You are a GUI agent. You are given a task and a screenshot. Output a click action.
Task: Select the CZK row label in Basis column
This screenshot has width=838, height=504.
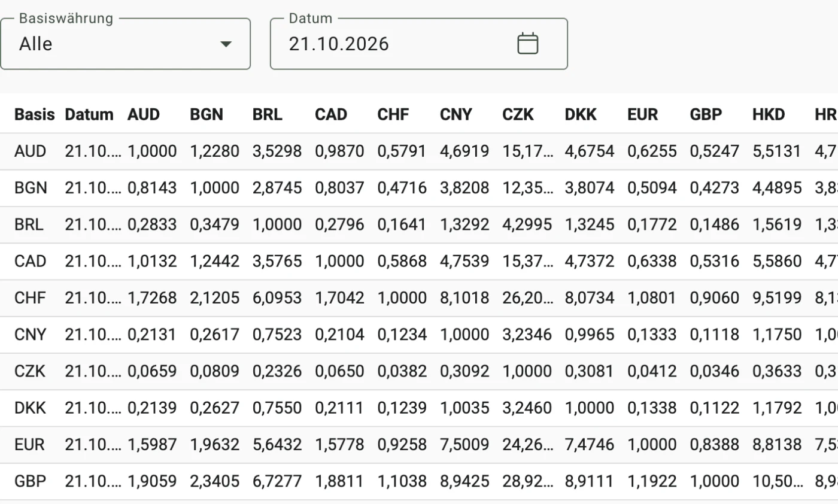(30, 371)
